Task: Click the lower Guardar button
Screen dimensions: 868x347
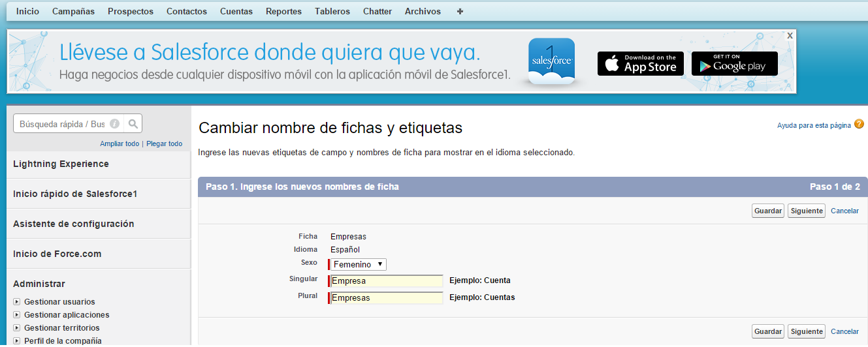Action: coord(768,331)
